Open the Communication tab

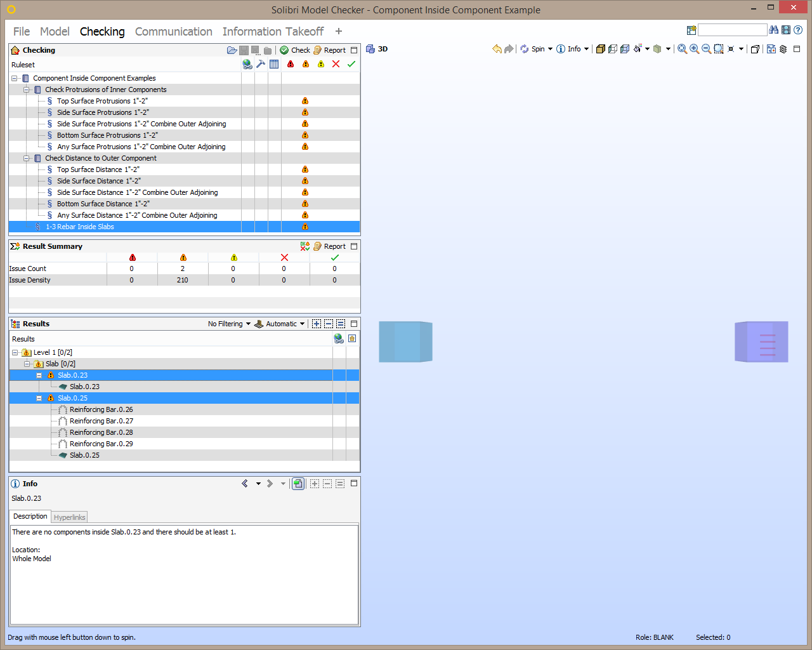(174, 31)
